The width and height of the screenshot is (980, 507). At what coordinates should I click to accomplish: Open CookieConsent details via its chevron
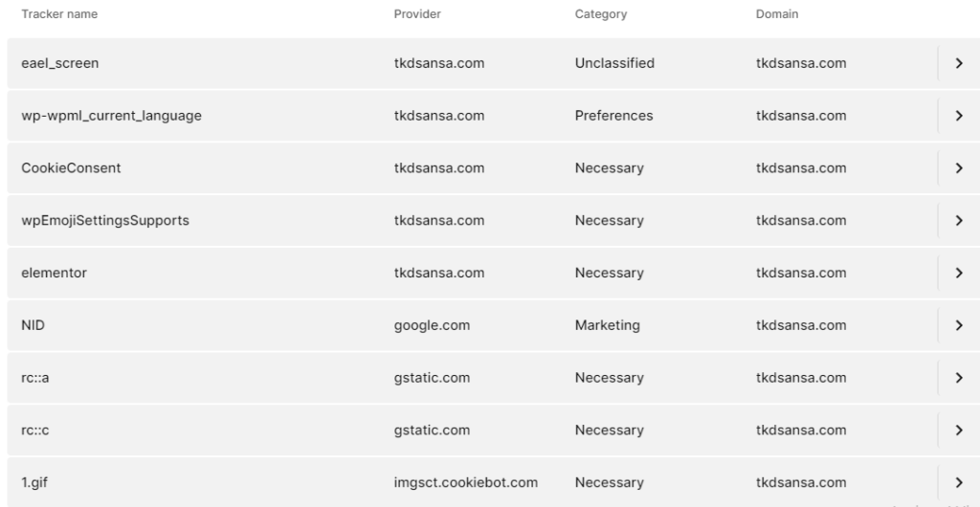click(959, 168)
